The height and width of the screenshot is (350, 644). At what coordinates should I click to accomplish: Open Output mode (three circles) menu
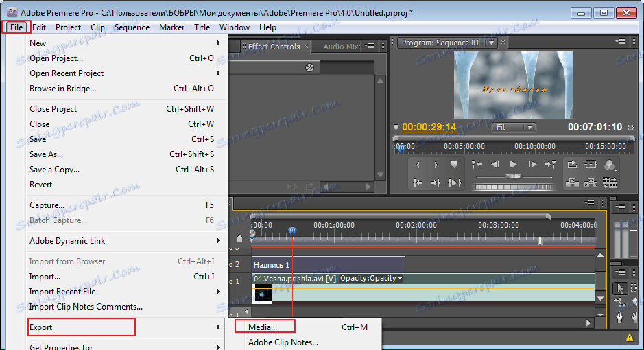[610, 165]
